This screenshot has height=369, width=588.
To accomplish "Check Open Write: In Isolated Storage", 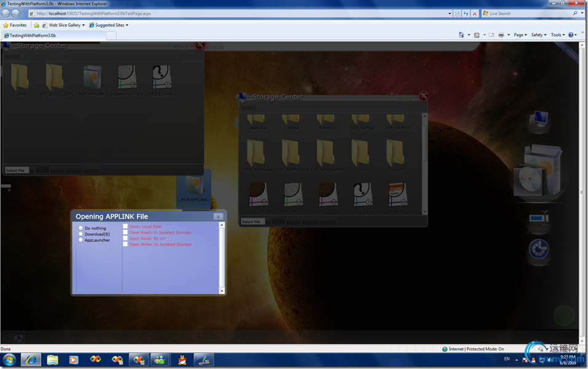I will (x=125, y=244).
